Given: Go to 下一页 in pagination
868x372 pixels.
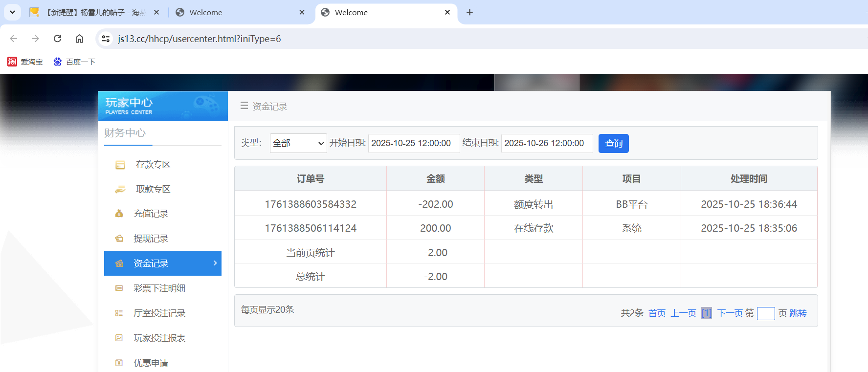Looking at the screenshot, I should pyautogui.click(x=729, y=313).
